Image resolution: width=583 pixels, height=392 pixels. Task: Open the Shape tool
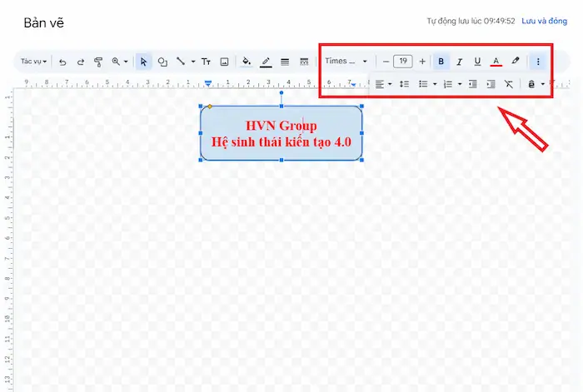click(x=162, y=62)
